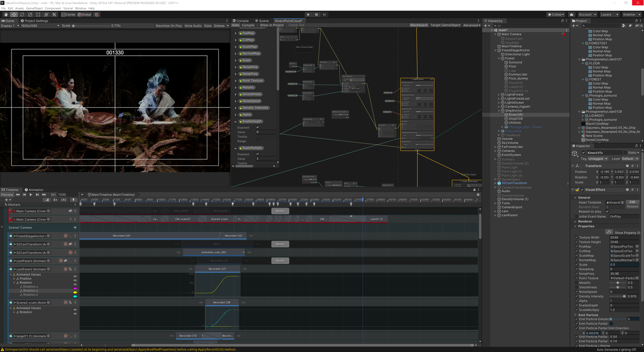Click the Edit button beside Asset Template
Screen dimensions: 644x352
(x=632, y=202)
